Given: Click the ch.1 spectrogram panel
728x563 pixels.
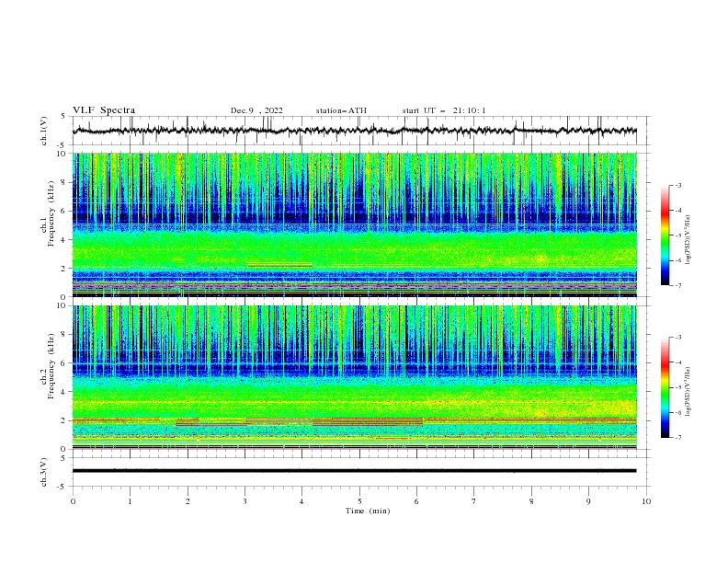Looking at the screenshot, I should coord(355,224).
